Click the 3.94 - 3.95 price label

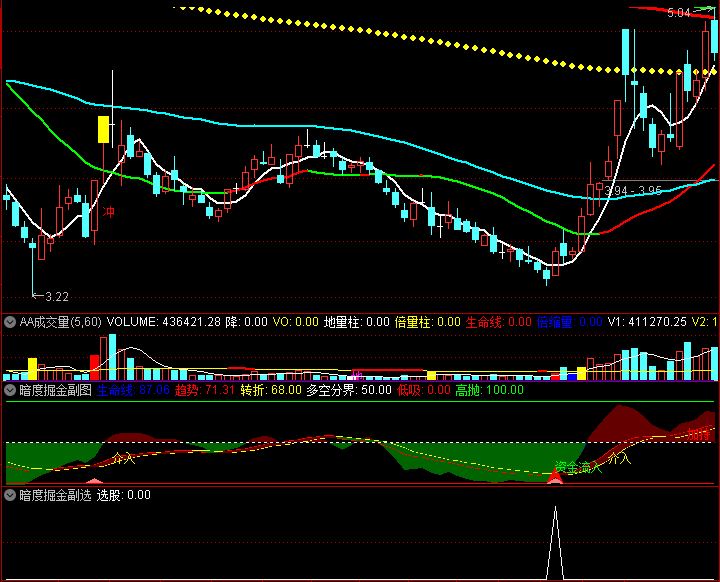click(x=633, y=189)
